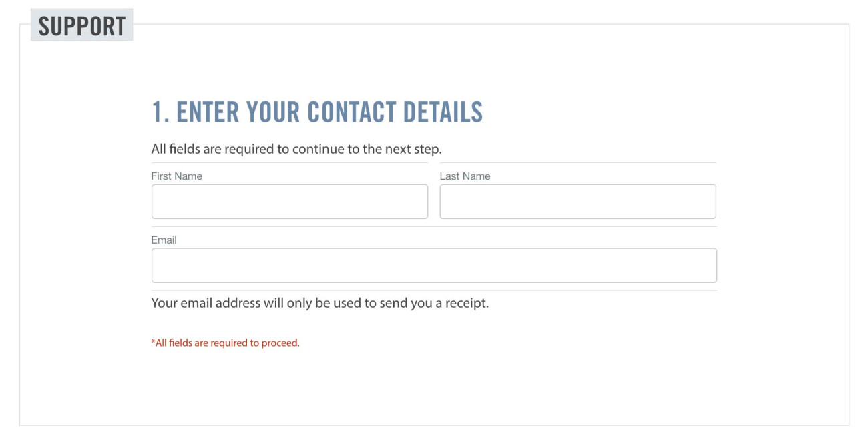Image resolution: width=868 pixels, height=446 pixels.
Task: Click the SUPPORT section header
Action: click(x=81, y=26)
